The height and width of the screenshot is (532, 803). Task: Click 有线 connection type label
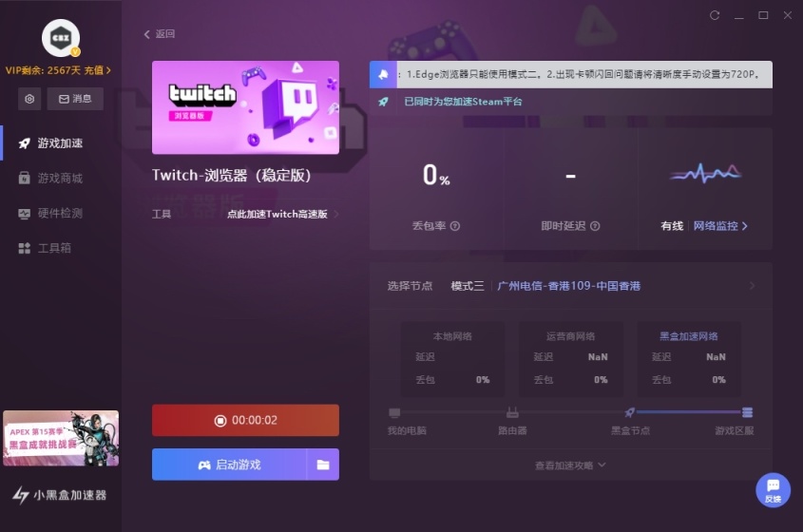click(672, 226)
